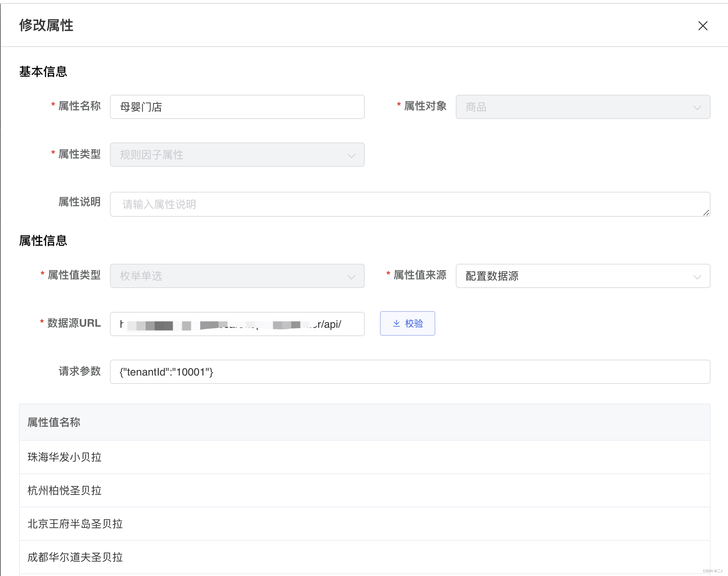Click the 属性名称 field containing 母婴门店

[x=237, y=107]
